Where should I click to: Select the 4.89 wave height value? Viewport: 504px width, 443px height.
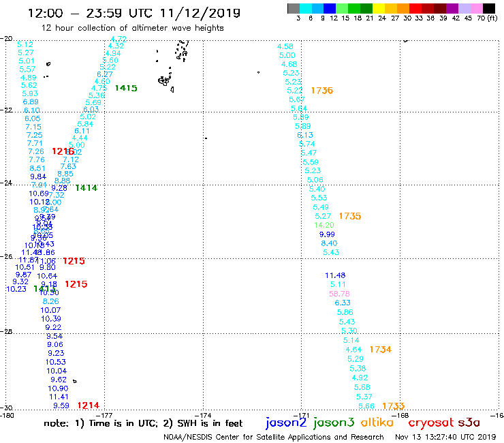[x=29, y=78]
